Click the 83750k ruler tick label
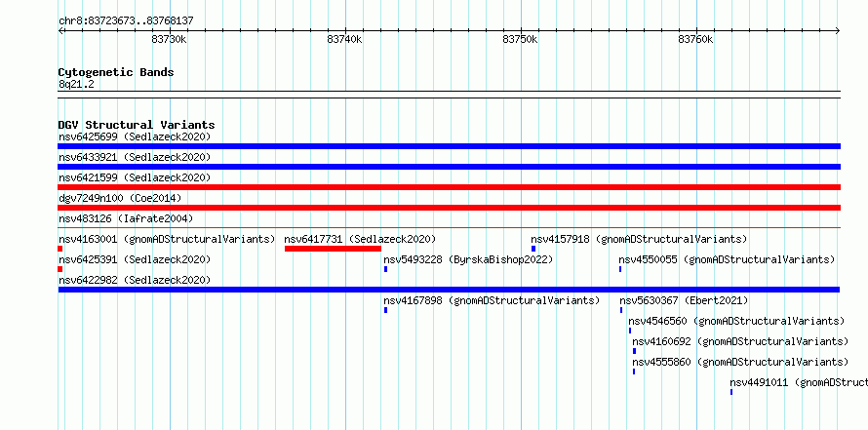This screenshot has width=868, height=430. (520, 40)
